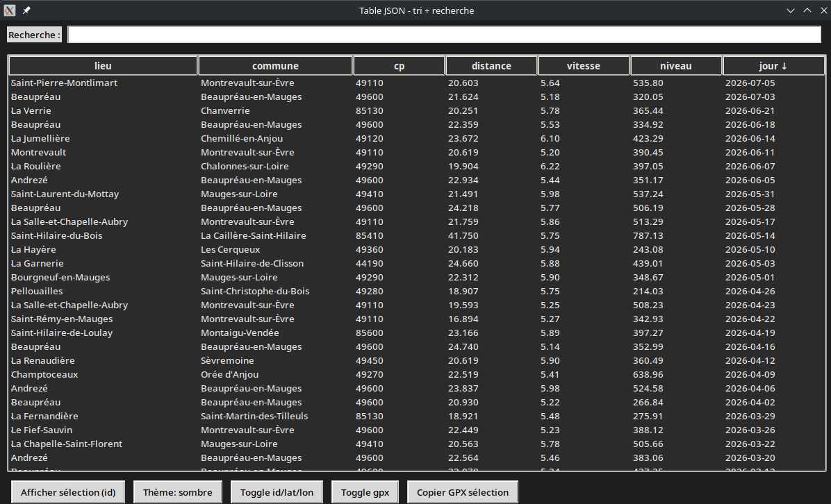Image resolution: width=831 pixels, height=504 pixels.
Task: Reverse sort on jour column header
Action: click(773, 66)
